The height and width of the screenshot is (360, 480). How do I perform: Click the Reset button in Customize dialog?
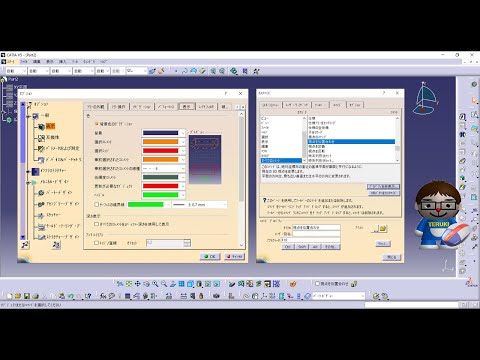(382, 243)
